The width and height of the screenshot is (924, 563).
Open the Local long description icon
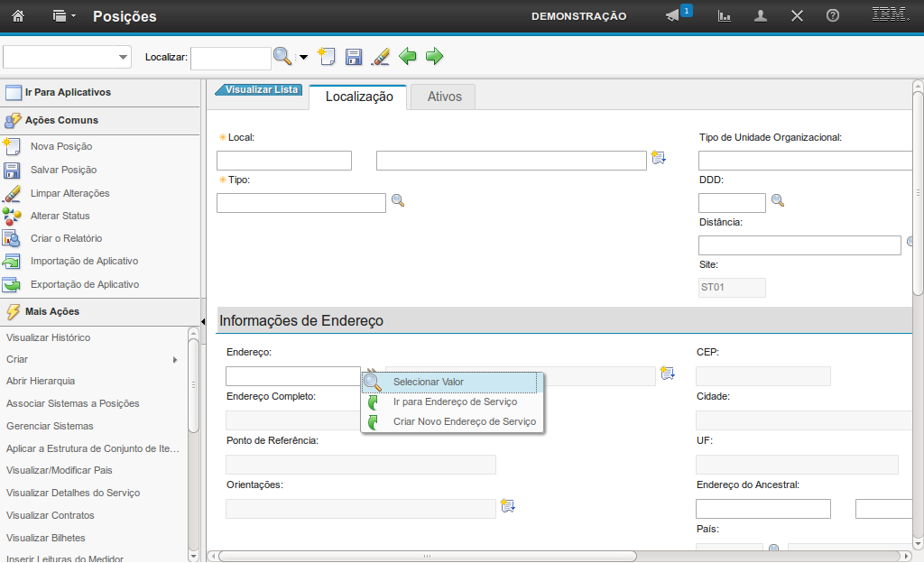tap(659, 159)
